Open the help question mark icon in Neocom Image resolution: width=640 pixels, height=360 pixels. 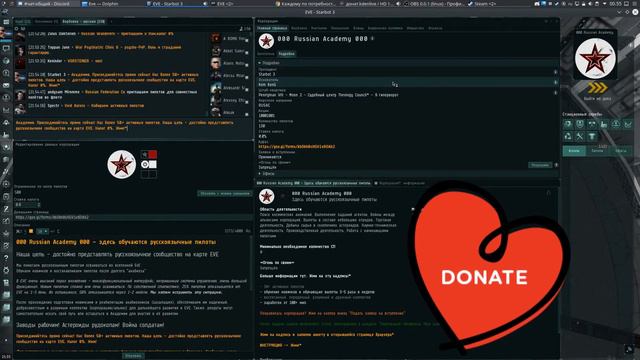(6, 258)
